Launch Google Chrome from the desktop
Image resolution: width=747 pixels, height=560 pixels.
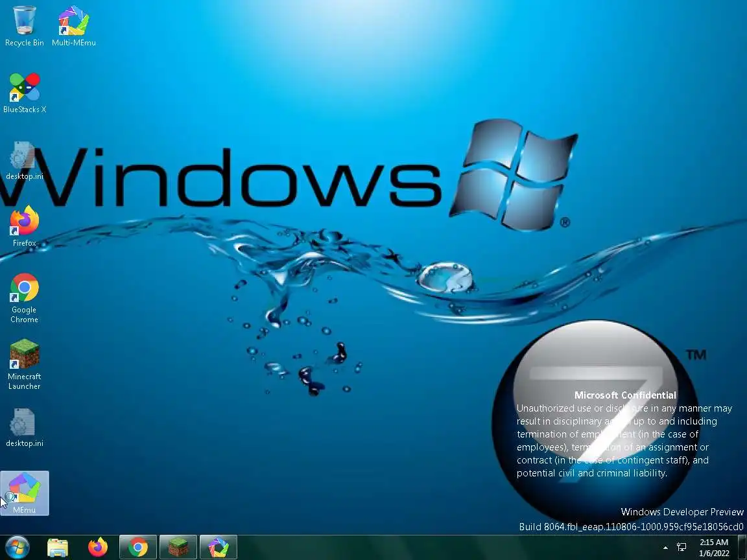24,298
